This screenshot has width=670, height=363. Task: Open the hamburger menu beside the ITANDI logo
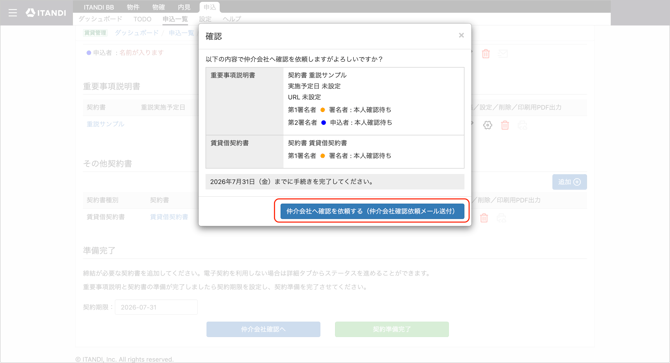(x=13, y=13)
